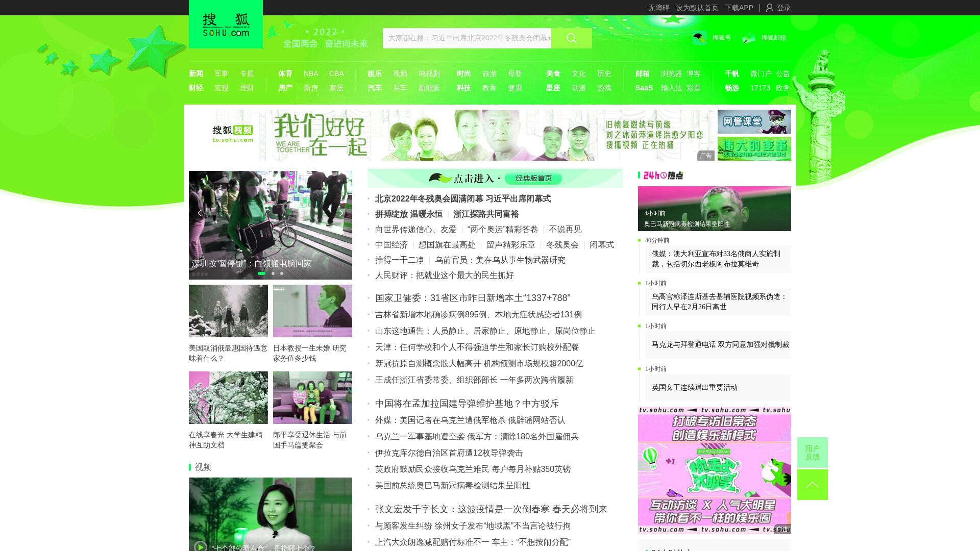The width and height of the screenshot is (980, 551).
Task: Open the 娱乐 channel
Action: [x=375, y=73]
